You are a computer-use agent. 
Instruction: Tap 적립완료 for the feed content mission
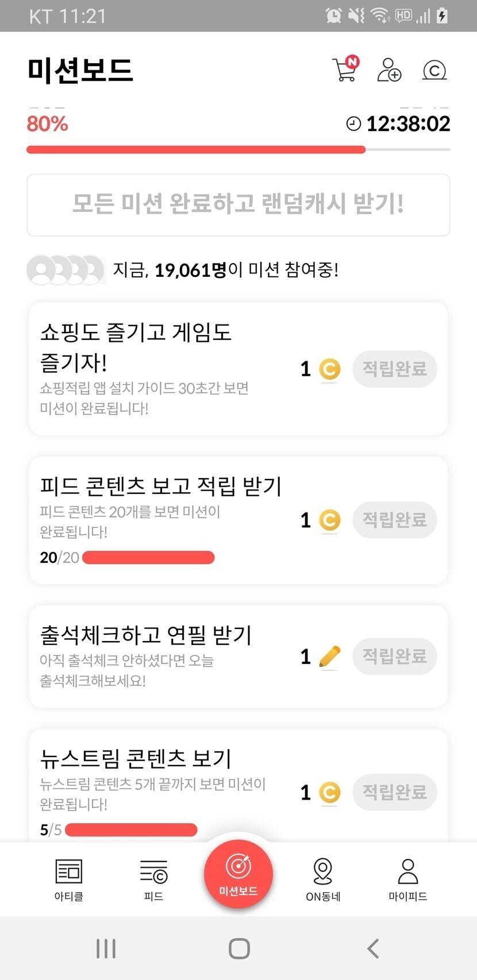pos(395,520)
